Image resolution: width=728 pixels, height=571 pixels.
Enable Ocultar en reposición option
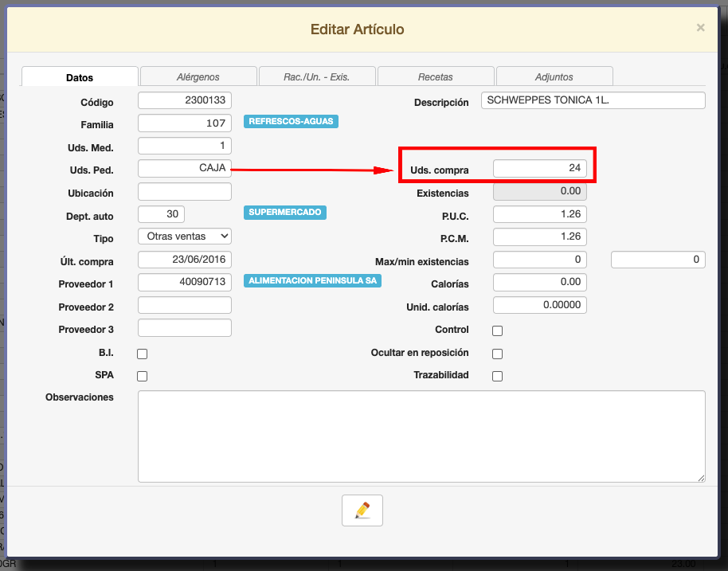[x=498, y=354]
